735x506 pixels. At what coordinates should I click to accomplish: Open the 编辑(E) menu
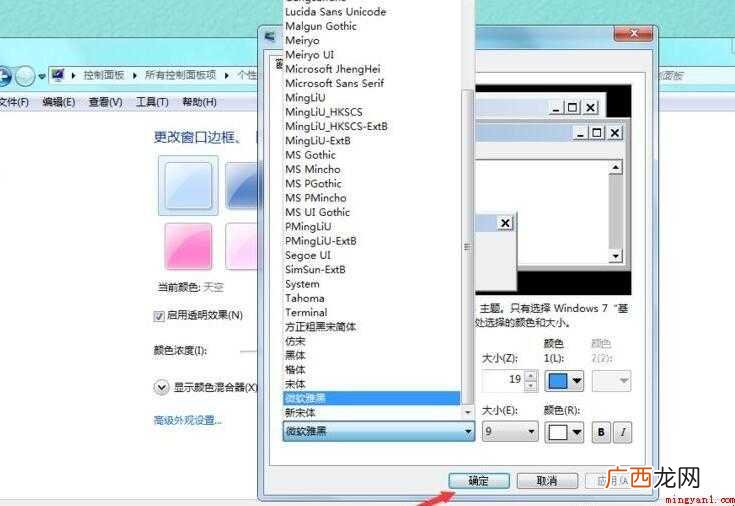pos(59,102)
